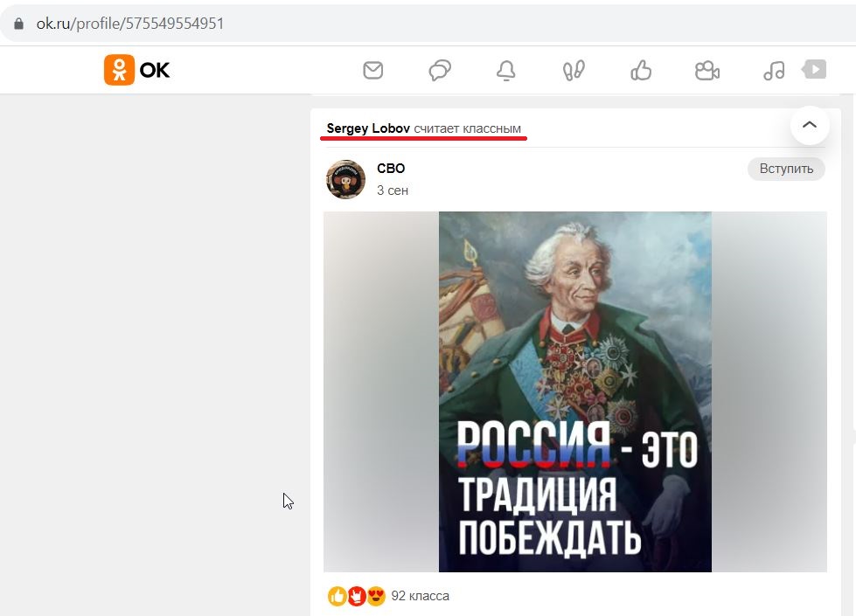The width and height of the screenshot is (856, 616).
Task: Join the СВО group via Вступить
Action: point(786,169)
